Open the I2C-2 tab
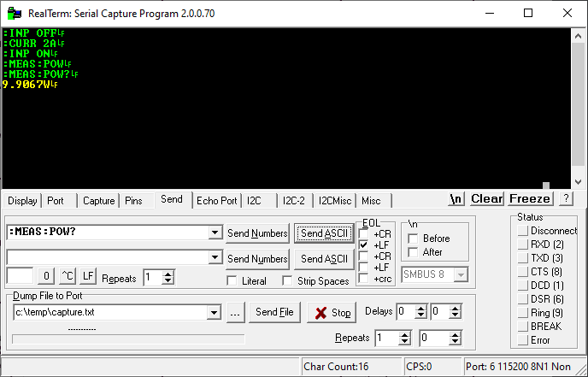The image size is (588, 377). tap(294, 201)
